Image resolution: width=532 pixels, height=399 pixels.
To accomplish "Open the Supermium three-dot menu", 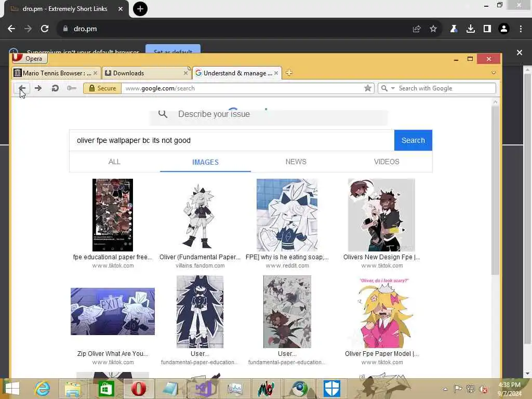I will (x=521, y=29).
